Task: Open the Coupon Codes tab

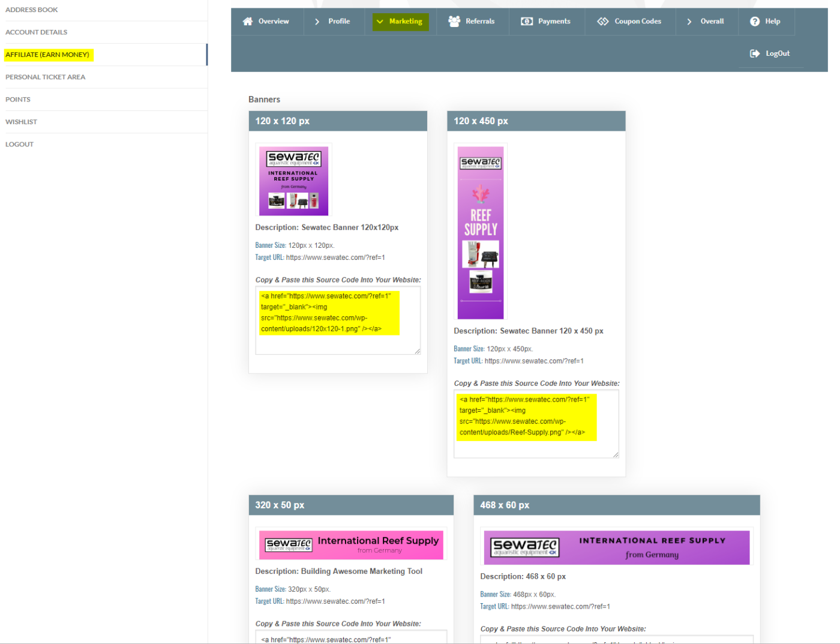Action: tap(629, 21)
